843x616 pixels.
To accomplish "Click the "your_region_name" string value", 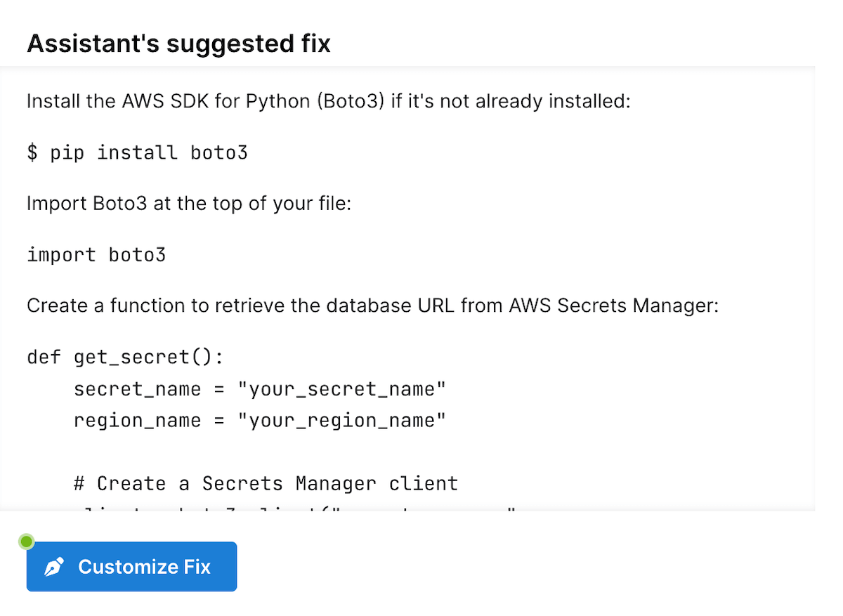I will click(341, 421).
